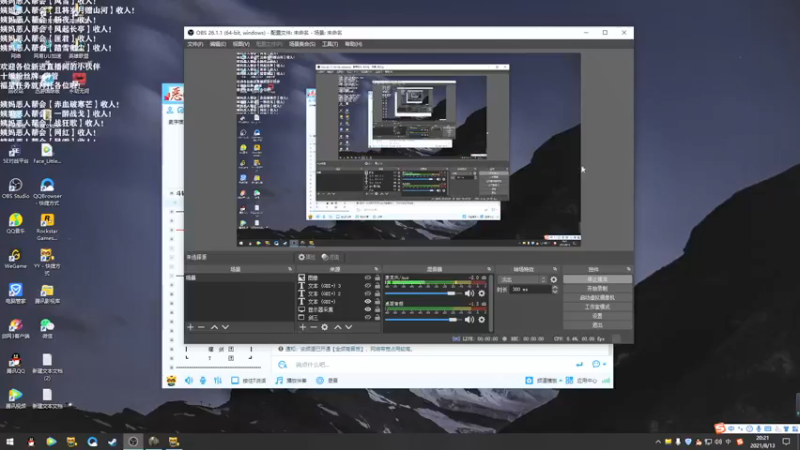
Task: Pop out the Scenes dock panel
Action: pyautogui.click(x=290, y=269)
